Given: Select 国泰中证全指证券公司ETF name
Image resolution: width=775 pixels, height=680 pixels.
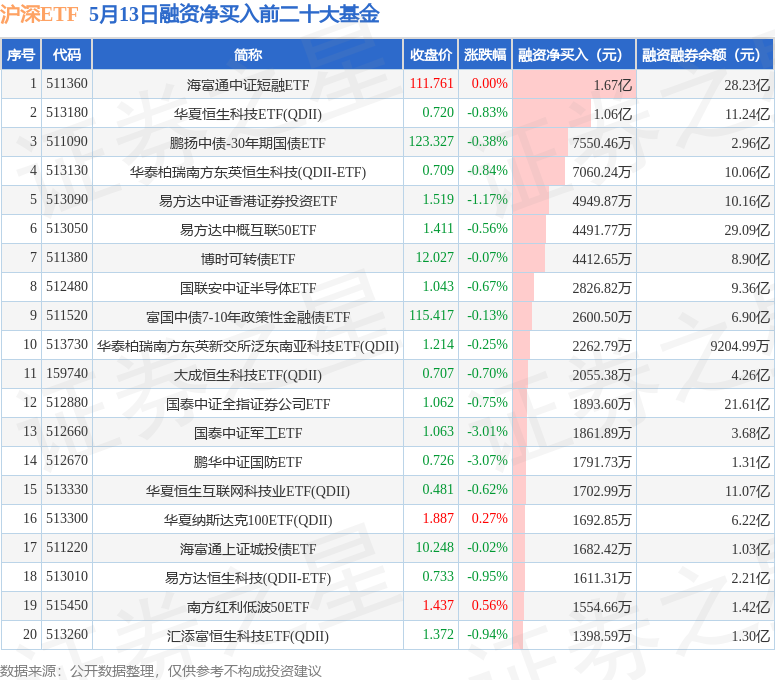Looking at the screenshot, I should pyautogui.click(x=248, y=405).
